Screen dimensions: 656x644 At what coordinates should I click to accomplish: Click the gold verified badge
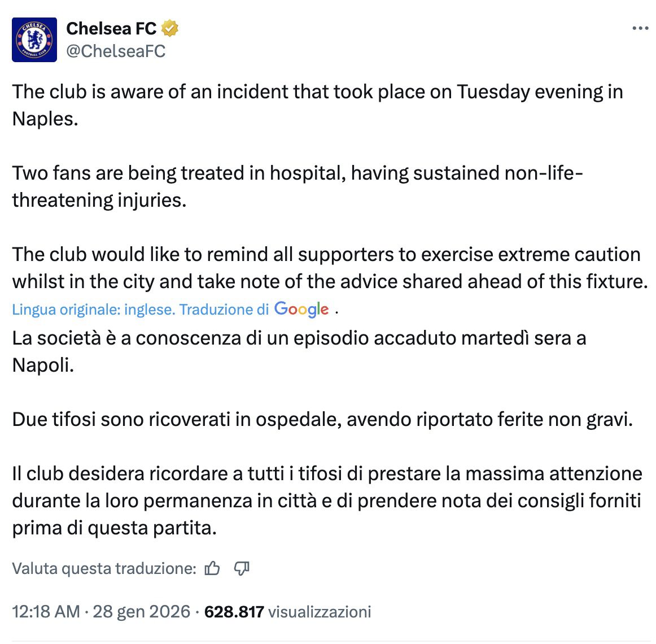(x=170, y=28)
